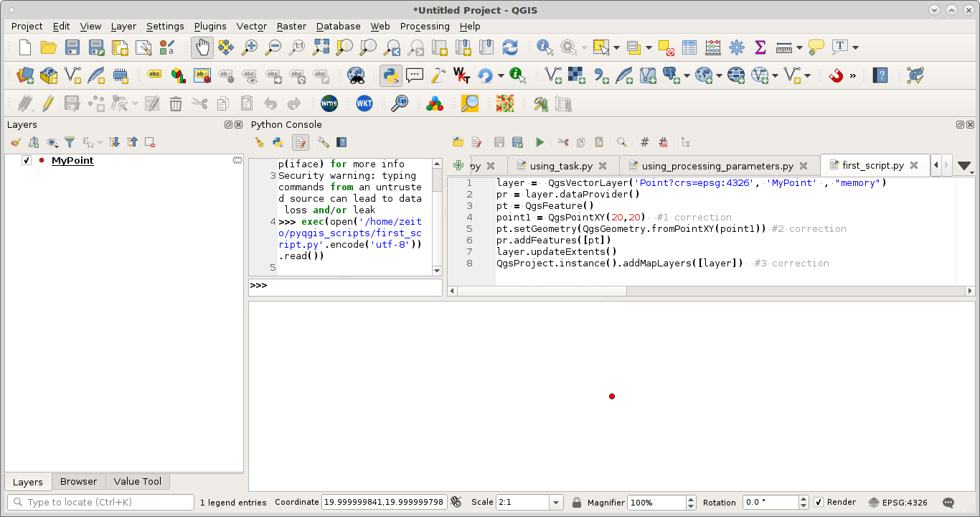Viewport: 980px width, 517px height.
Task: Click the EPSG:4326 CRS button
Action: tap(897, 503)
